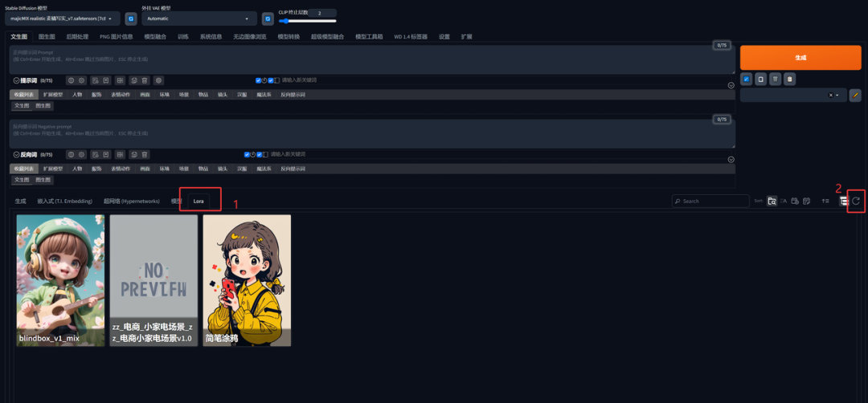This screenshot has width=868, height=403.
Task: Click the pencil edit styles icon
Action: click(855, 95)
